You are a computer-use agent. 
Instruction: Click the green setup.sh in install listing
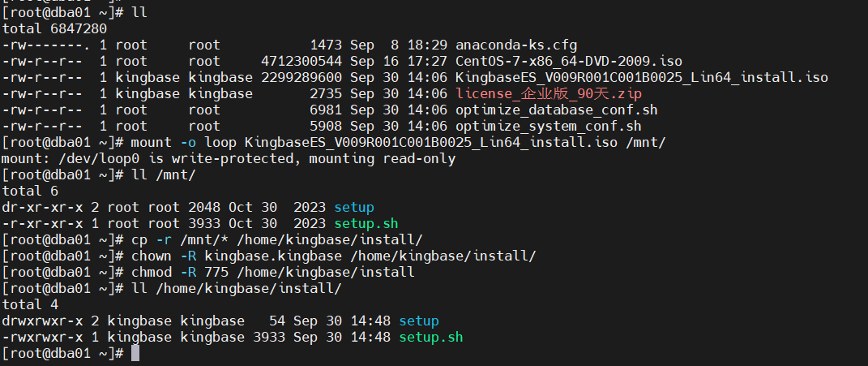[430, 337]
